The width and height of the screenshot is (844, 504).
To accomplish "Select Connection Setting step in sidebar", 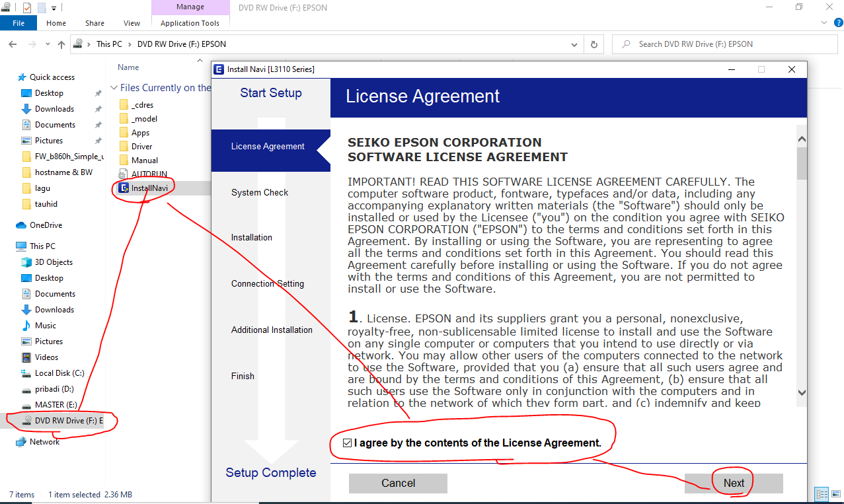I will coord(268,284).
